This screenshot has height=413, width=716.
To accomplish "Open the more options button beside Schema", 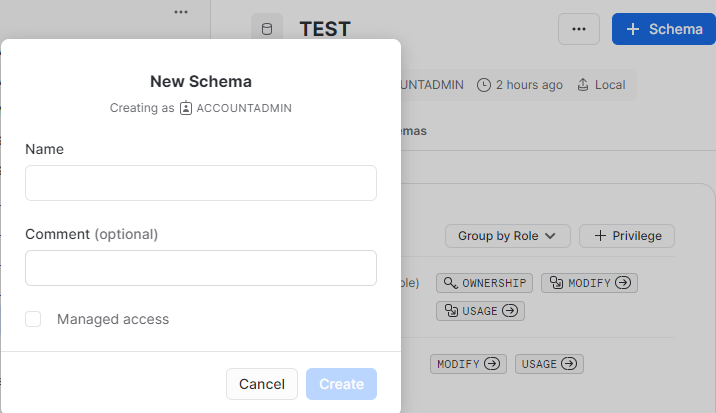I will [x=579, y=29].
